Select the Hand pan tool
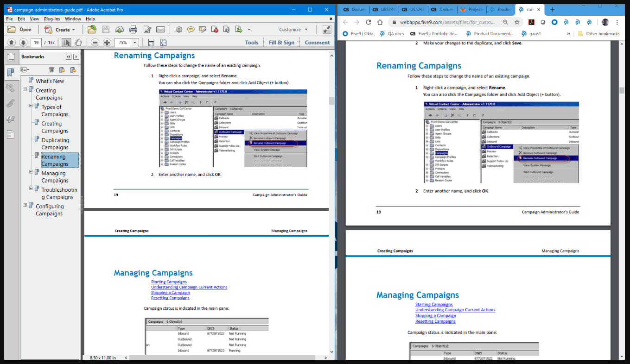Viewport: 630px width, 364px height. tap(77, 43)
